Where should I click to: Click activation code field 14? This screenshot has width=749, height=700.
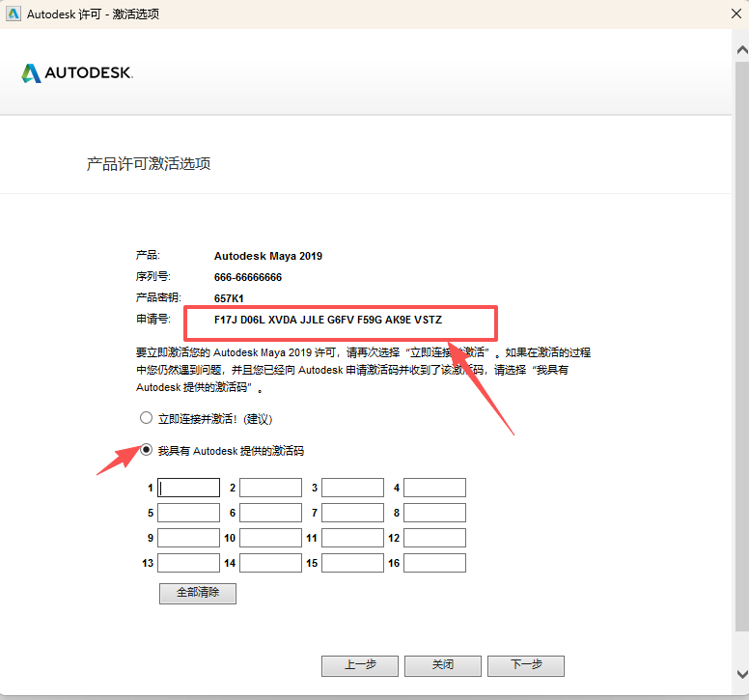coord(271,563)
